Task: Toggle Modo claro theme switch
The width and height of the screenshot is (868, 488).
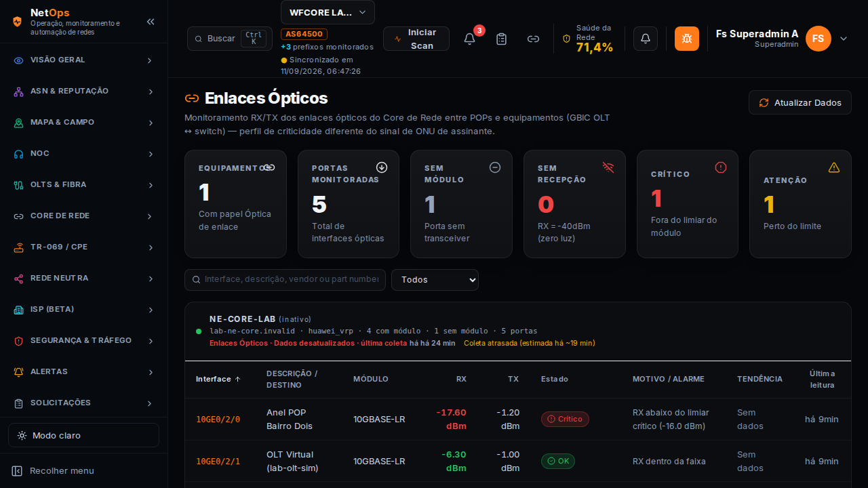Action: (x=83, y=435)
